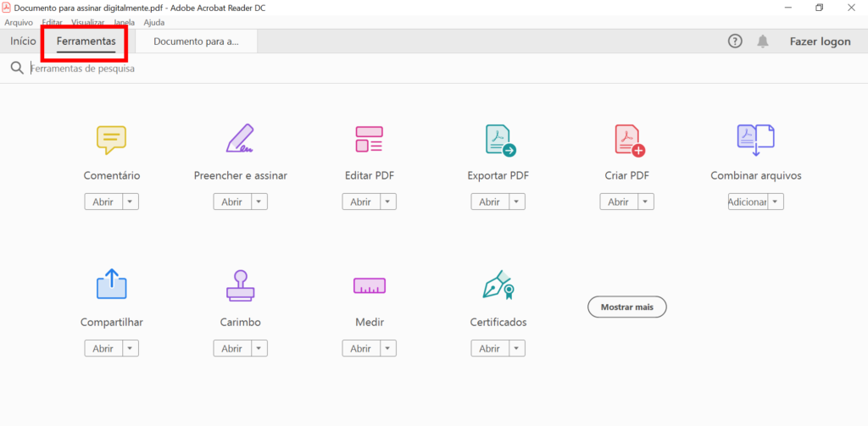Click Fazer logon link
Screen dimensions: 868x426
820,41
